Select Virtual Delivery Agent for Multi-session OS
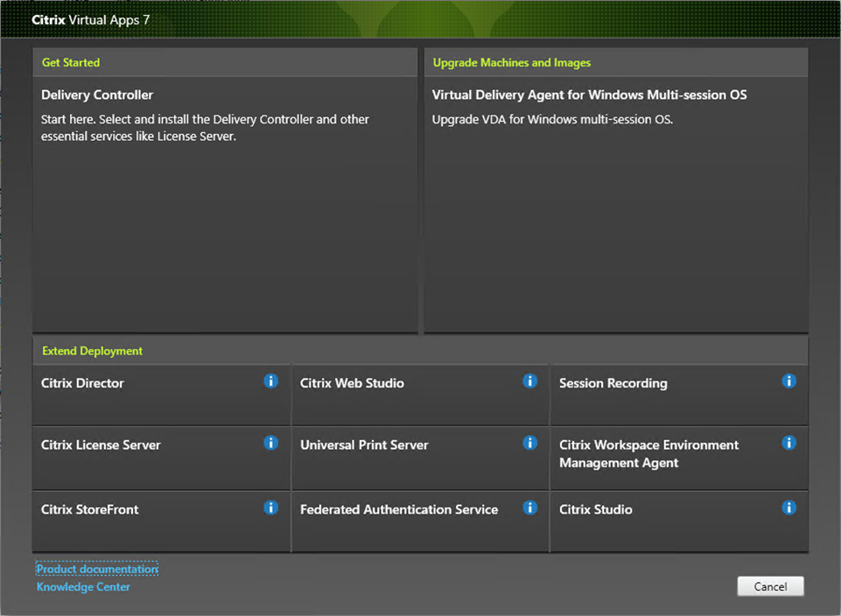Viewport: 841px width, 616px height. point(616,204)
